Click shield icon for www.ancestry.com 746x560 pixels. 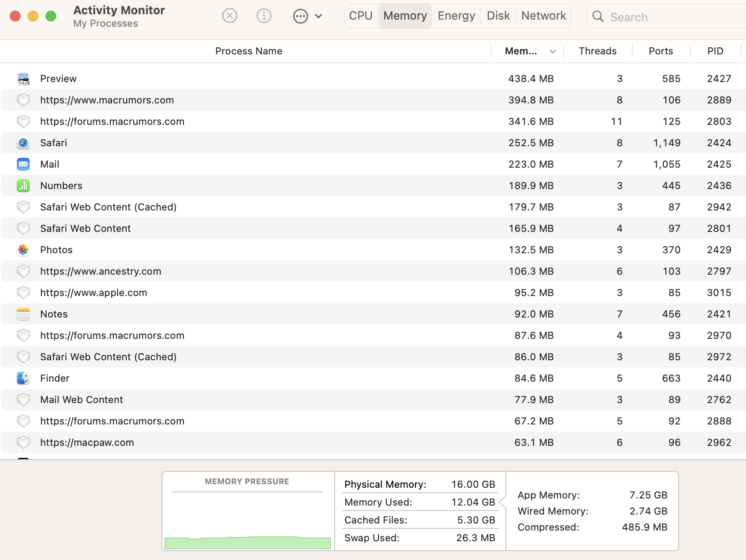tap(23, 271)
